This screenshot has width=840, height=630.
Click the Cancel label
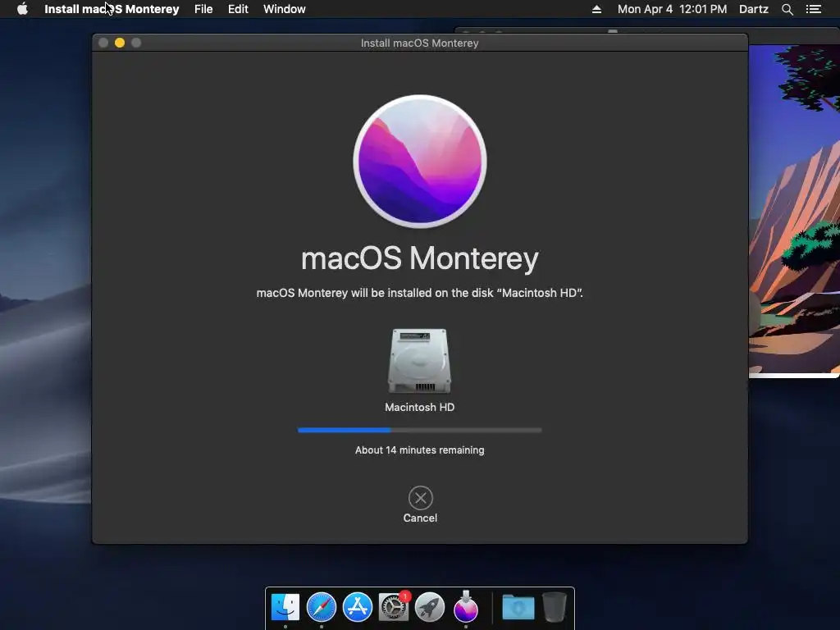click(421, 518)
